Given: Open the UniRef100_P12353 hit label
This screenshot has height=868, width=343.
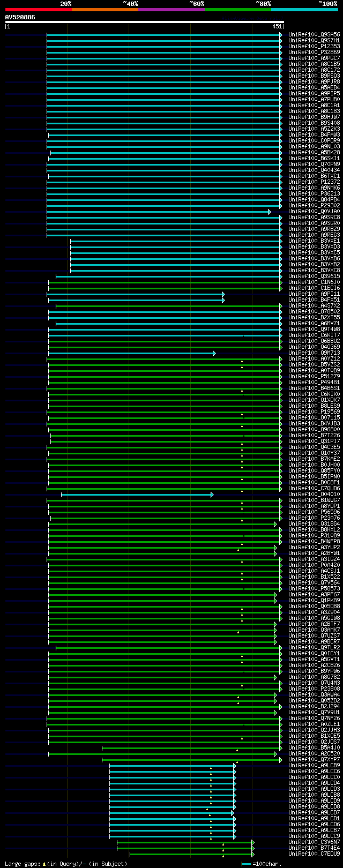Looking at the screenshot, I should click(x=314, y=46).
